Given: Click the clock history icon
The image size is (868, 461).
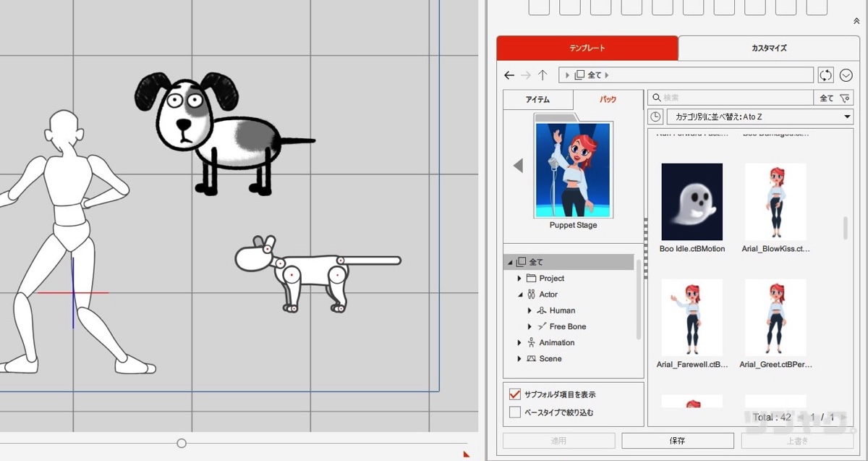Looking at the screenshot, I should [655, 117].
